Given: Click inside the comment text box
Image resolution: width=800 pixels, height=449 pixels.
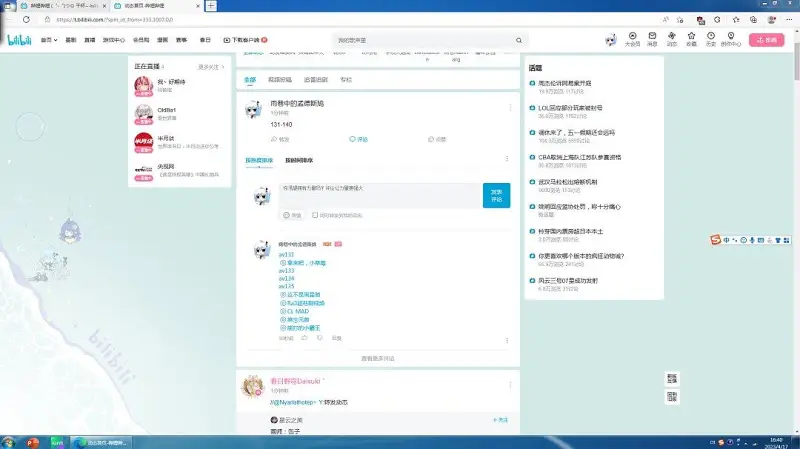Looking at the screenshot, I should (380, 195).
